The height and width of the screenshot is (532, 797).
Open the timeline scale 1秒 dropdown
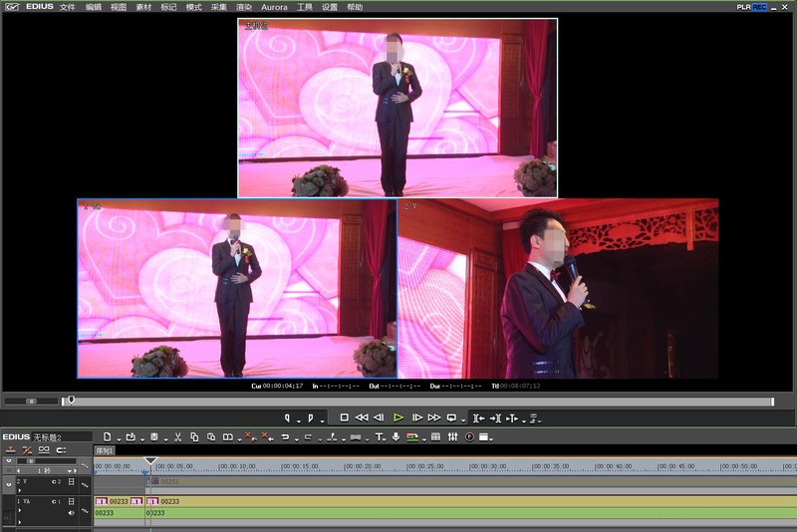pyautogui.click(x=70, y=471)
